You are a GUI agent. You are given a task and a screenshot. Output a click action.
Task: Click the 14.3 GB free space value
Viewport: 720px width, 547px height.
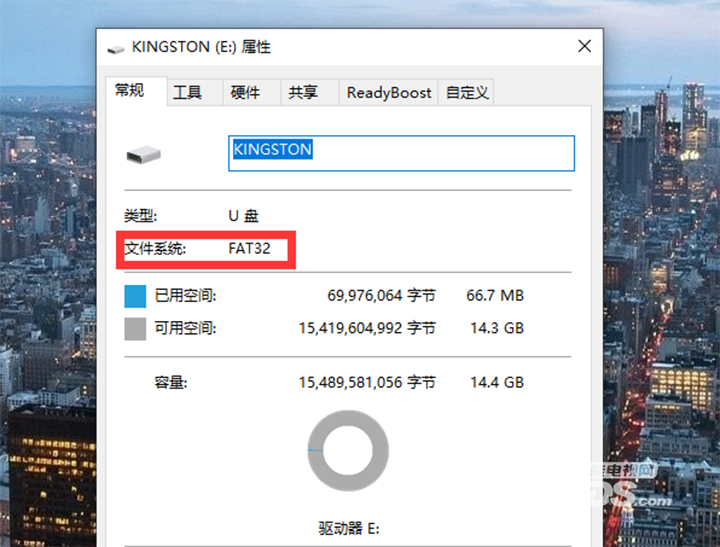(x=495, y=328)
